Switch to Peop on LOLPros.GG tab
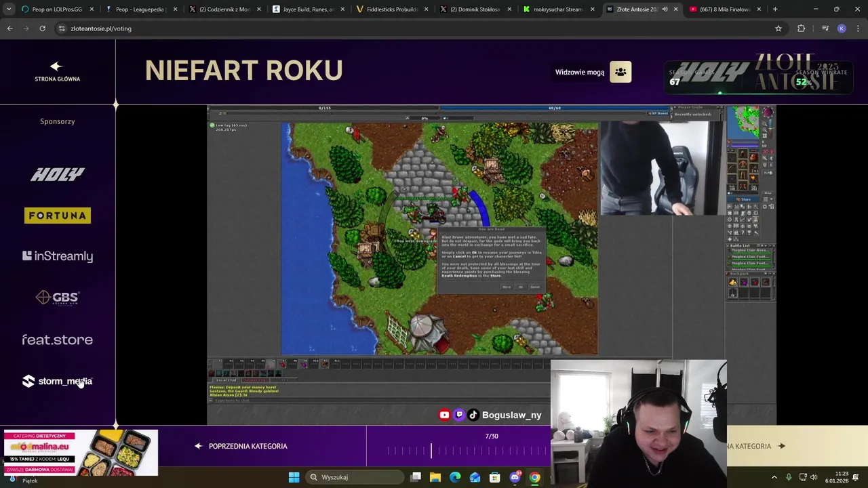The image size is (868, 488). pyautogui.click(x=58, y=9)
